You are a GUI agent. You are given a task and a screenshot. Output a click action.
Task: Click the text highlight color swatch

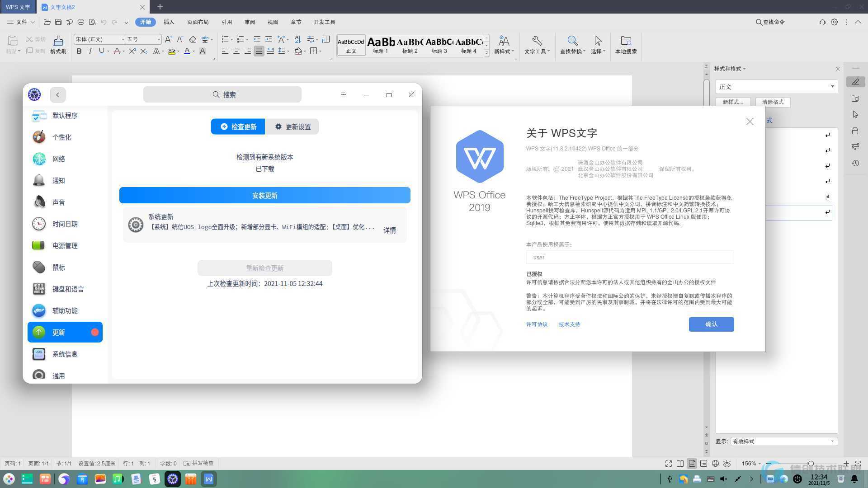(x=172, y=52)
